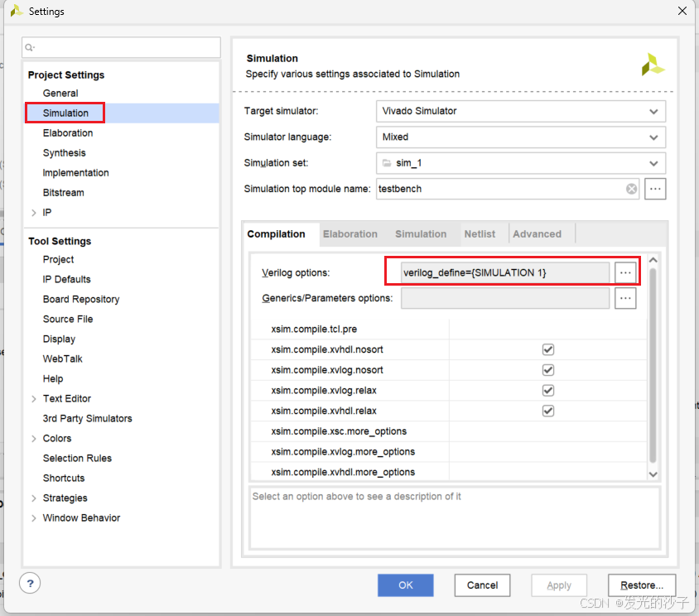
Task: Select Bitstream in the settings tree
Action: (63, 193)
